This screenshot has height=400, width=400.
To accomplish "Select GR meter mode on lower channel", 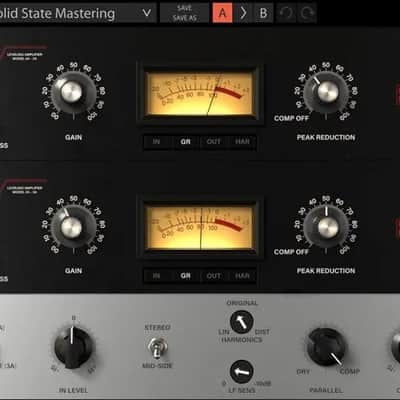I will 186,276.
